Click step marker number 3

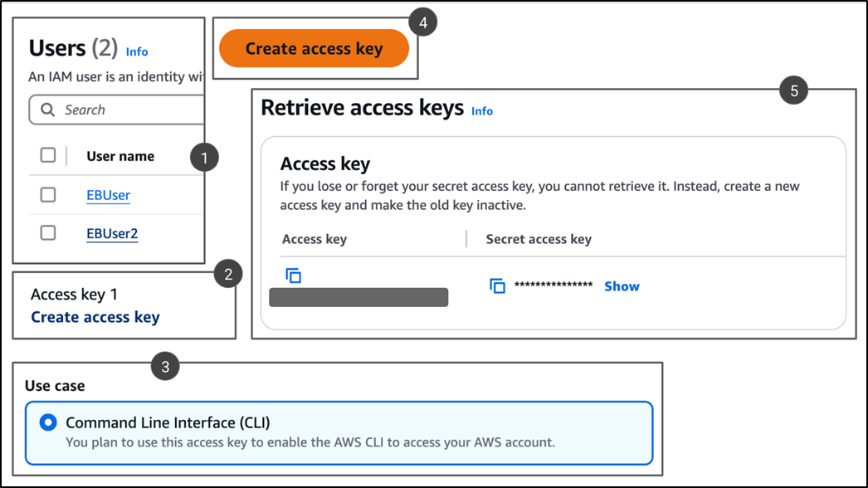coord(165,366)
